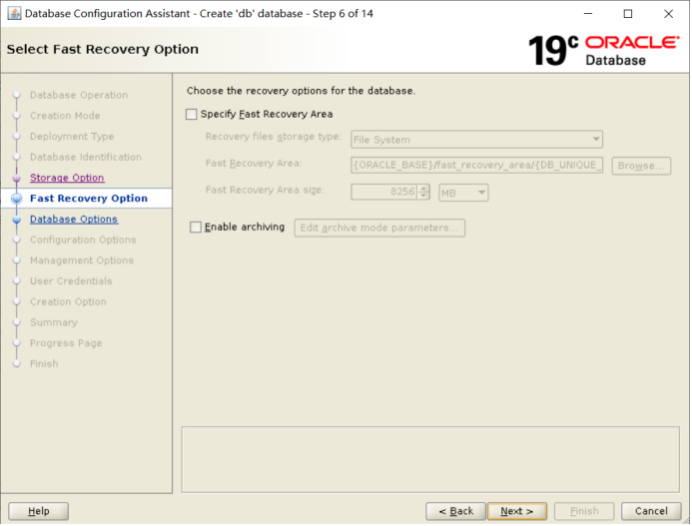Click the Help button
Image resolution: width=692 pixels, height=526 pixels.
pyautogui.click(x=38, y=511)
